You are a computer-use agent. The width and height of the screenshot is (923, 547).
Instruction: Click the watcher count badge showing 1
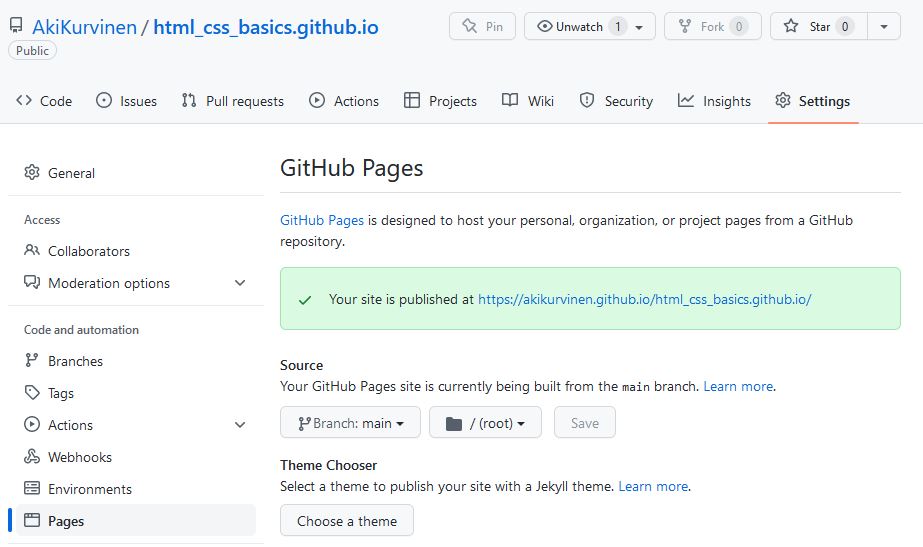coord(618,26)
